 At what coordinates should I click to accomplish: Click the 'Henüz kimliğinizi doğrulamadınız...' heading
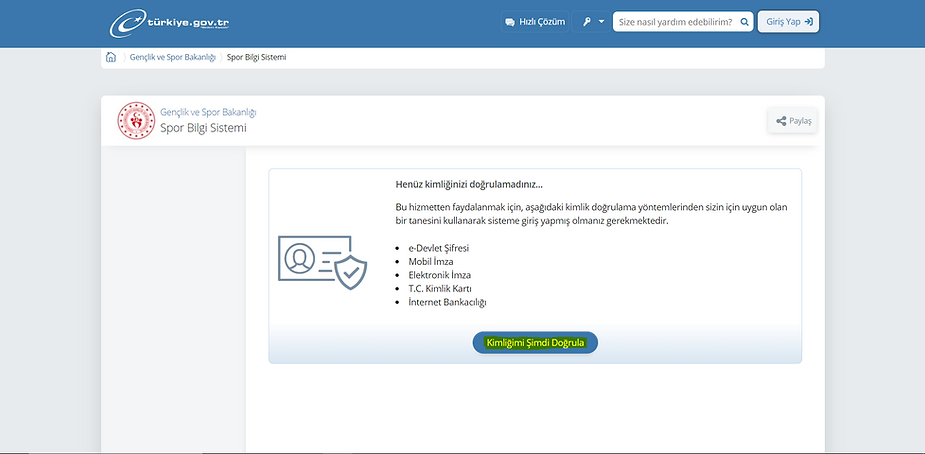pos(469,184)
